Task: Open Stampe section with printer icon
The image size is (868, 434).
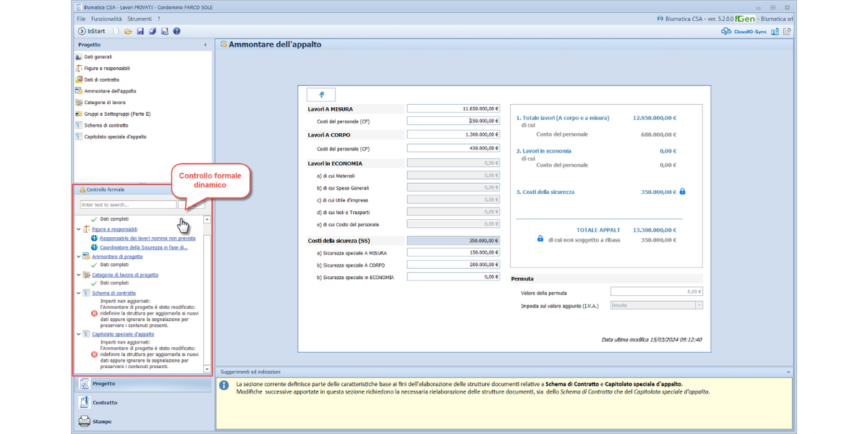Action: [x=85, y=421]
